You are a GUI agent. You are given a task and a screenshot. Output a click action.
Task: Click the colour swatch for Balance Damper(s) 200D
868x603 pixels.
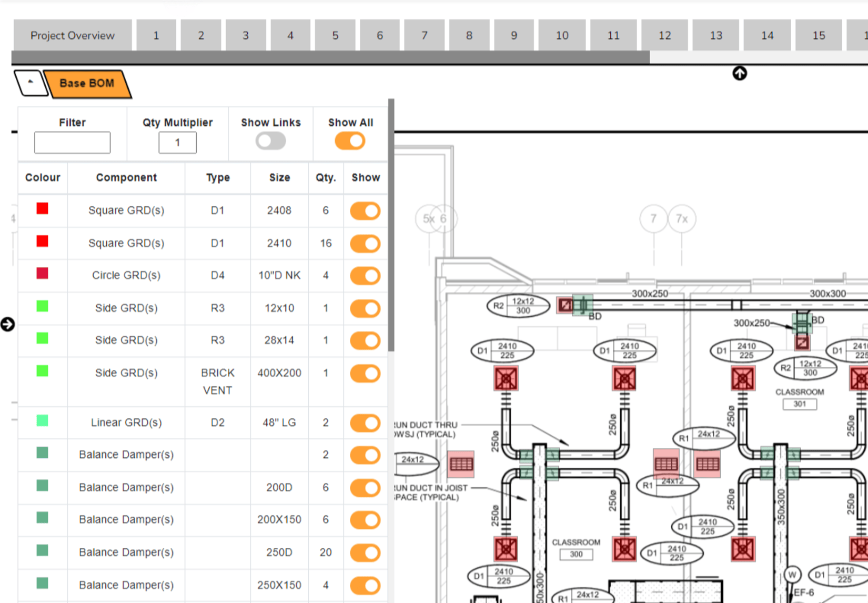click(43, 486)
